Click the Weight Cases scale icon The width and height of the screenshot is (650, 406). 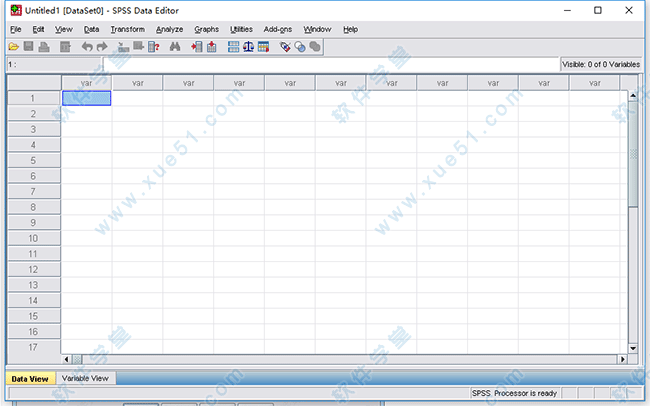tap(248, 47)
